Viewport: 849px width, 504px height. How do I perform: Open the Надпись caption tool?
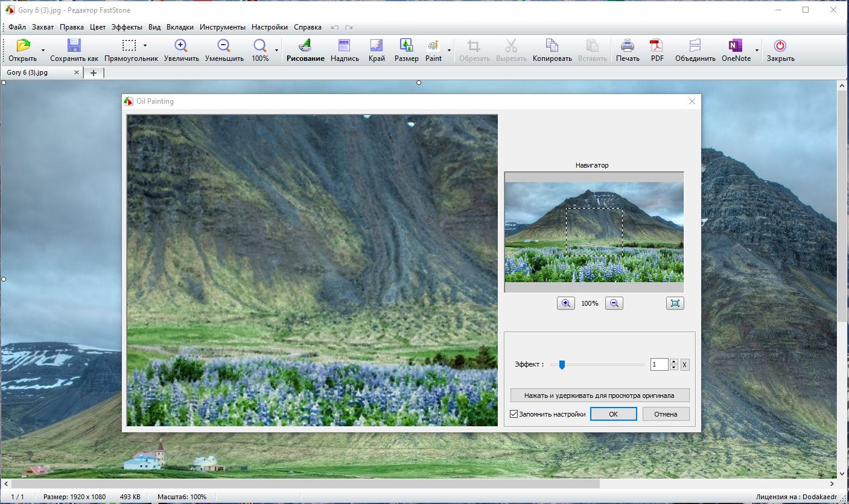tap(344, 46)
